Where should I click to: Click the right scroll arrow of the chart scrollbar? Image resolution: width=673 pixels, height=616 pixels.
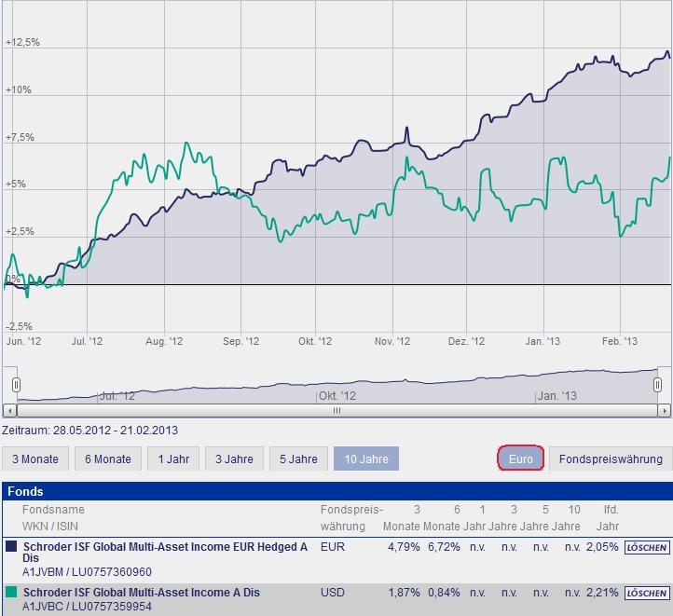click(664, 409)
